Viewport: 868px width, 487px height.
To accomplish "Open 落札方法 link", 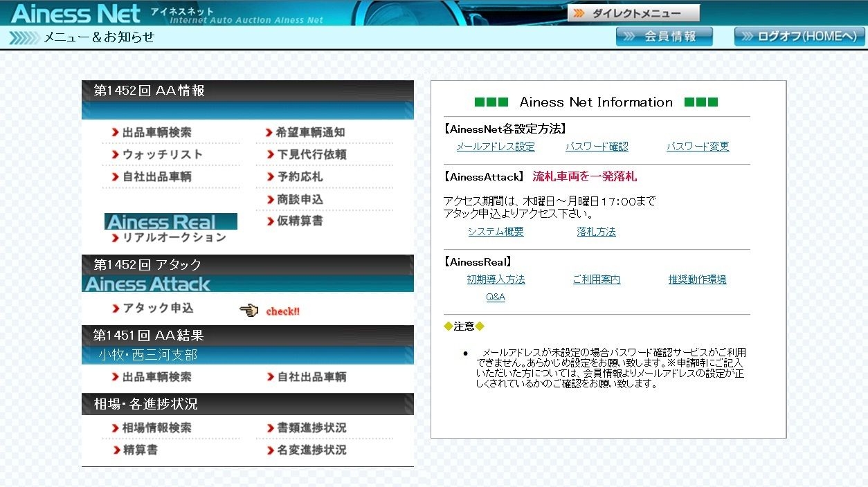I will tap(597, 232).
